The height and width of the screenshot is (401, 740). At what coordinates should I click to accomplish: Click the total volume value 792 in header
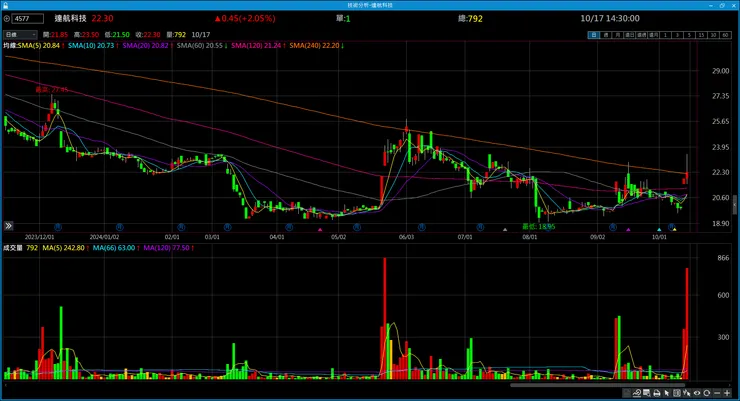tap(475, 18)
